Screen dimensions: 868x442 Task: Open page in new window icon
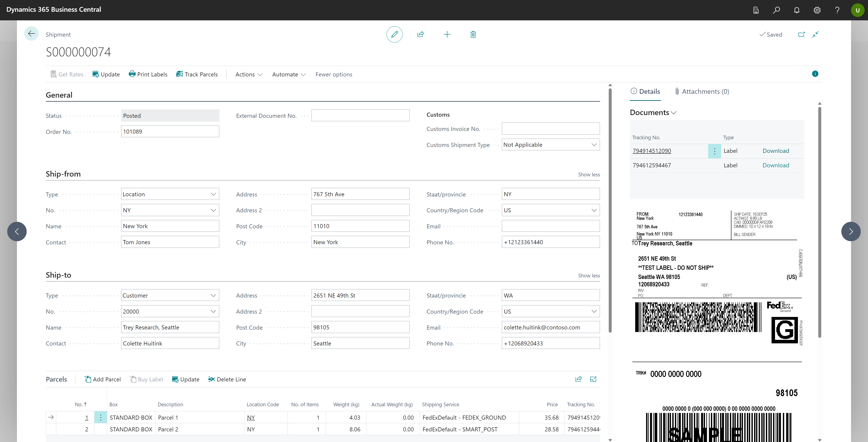[802, 34]
